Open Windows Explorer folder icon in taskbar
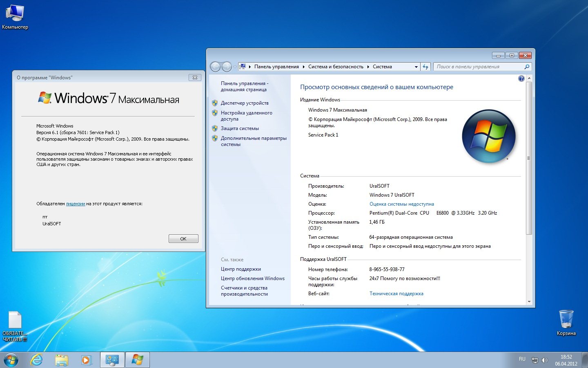The width and height of the screenshot is (588, 368). pyautogui.click(x=62, y=360)
